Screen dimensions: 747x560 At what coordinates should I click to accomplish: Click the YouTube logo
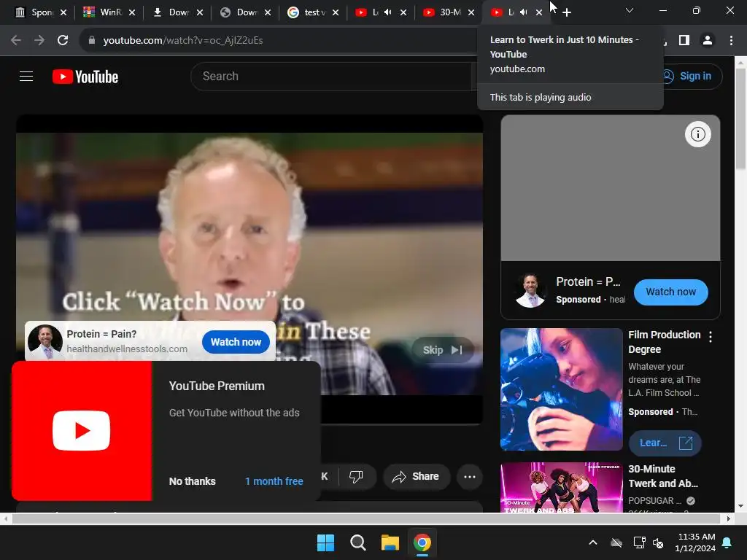click(x=85, y=77)
